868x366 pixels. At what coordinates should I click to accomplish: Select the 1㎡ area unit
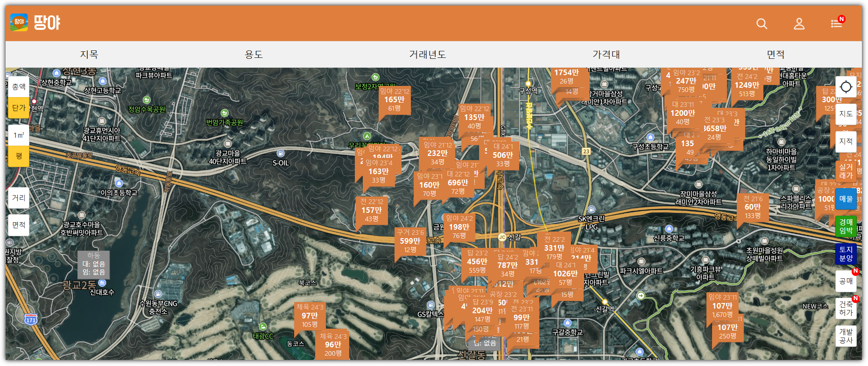pyautogui.click(x=19, y=135)
